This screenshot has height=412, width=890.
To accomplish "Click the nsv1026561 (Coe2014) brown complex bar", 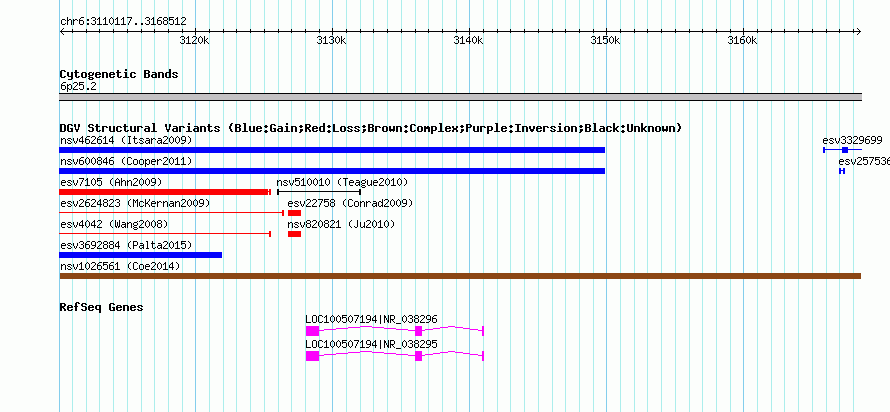I will click(460, 276).
